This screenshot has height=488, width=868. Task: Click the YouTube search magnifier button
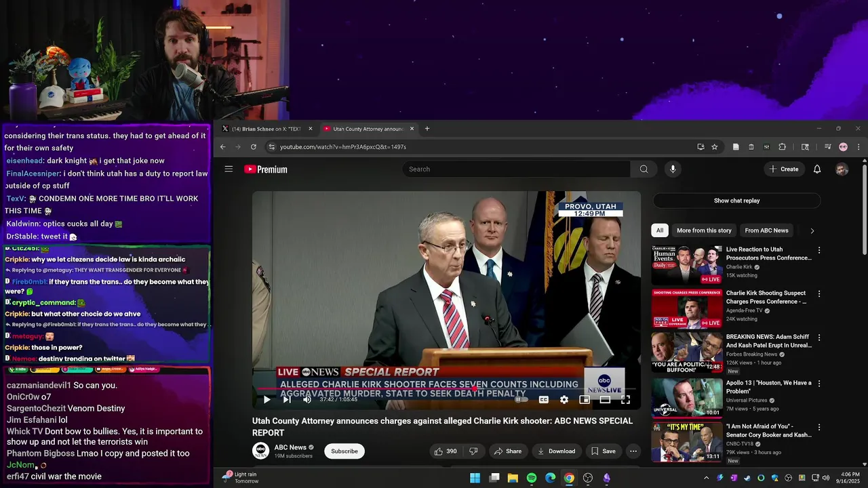tap(644, 169)
